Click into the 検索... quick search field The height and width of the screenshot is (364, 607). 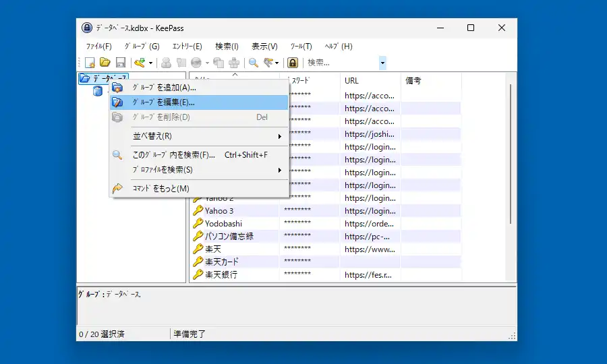(x=341, y=63)
